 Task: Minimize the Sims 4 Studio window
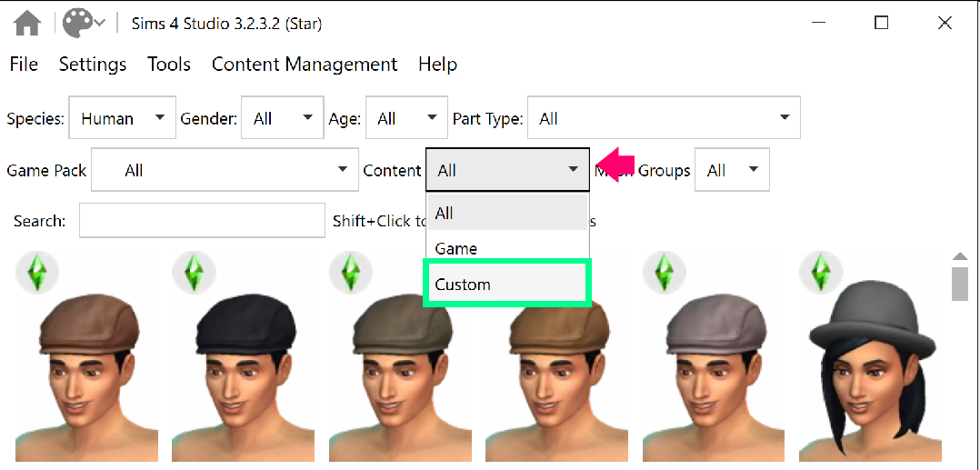point(819,23)
